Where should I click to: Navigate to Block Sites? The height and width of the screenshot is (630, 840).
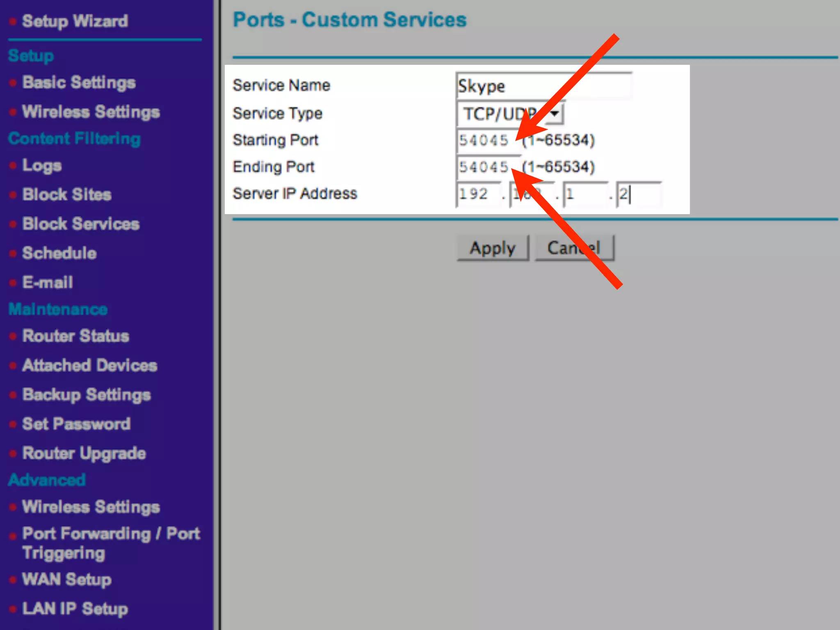[67, 194]
